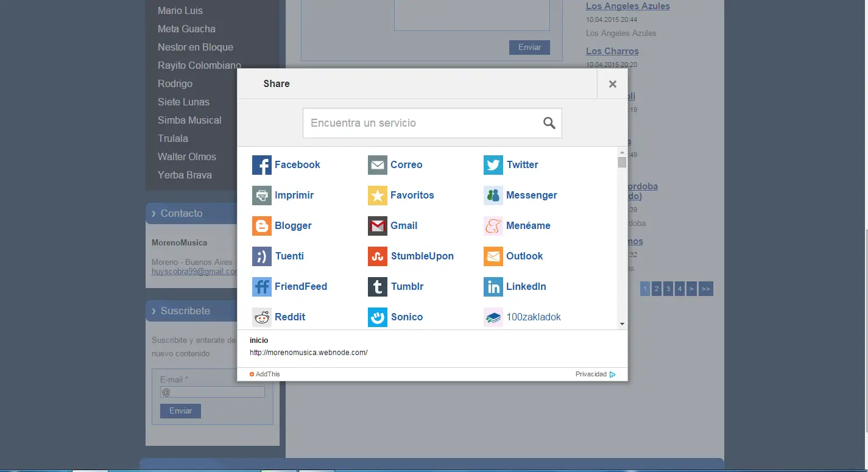Go to next page with '>' button

pyautogui.click(x=691, y=289)
